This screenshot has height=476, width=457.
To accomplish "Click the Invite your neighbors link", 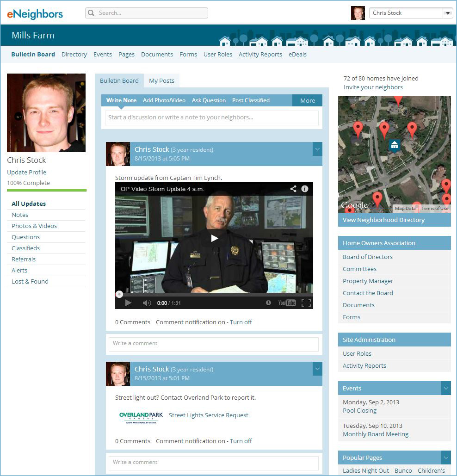I will coord(373,87).
